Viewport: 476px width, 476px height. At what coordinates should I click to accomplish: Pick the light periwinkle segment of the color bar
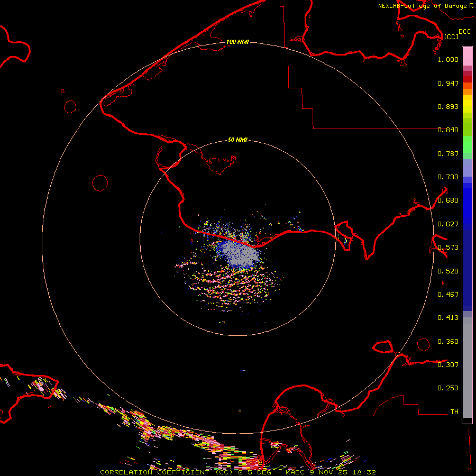click(467, 168)
